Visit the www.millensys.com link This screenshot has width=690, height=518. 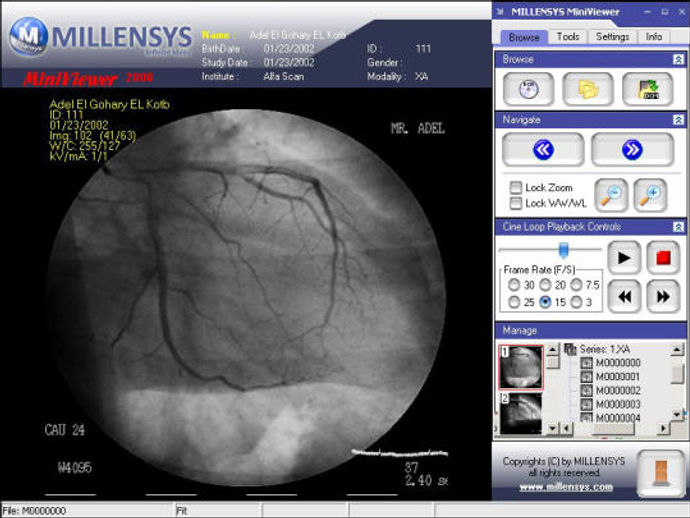tap(566, 487)
